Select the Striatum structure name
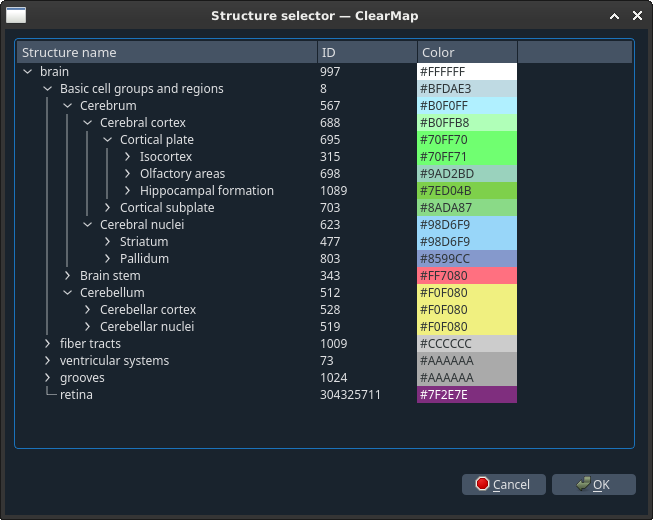 [144, 241]
